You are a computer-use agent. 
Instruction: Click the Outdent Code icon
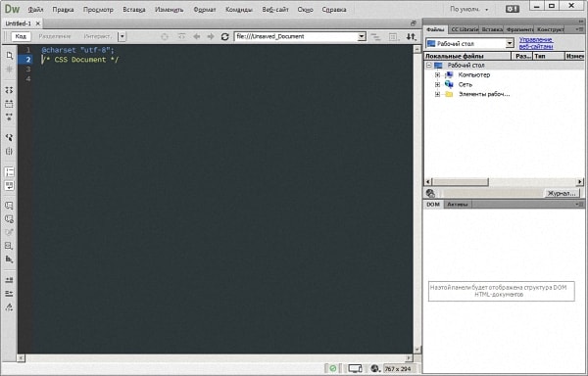[x=9, y=293]
